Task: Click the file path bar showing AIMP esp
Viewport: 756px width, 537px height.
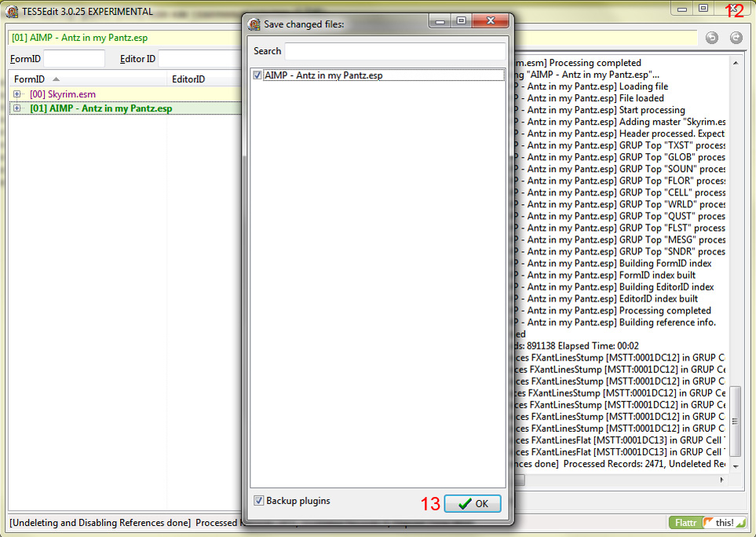Action: point(353,38)
